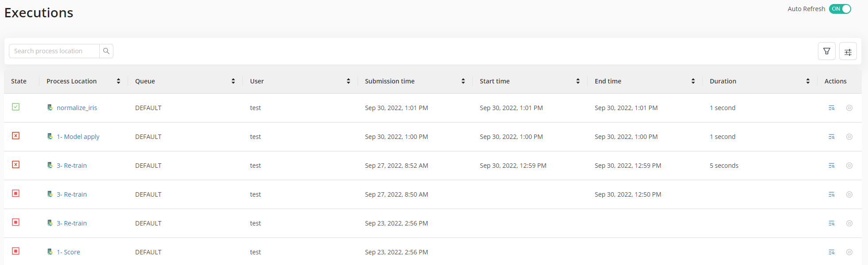Click the red failed state icon for 3- Re-train

(16, 164)
